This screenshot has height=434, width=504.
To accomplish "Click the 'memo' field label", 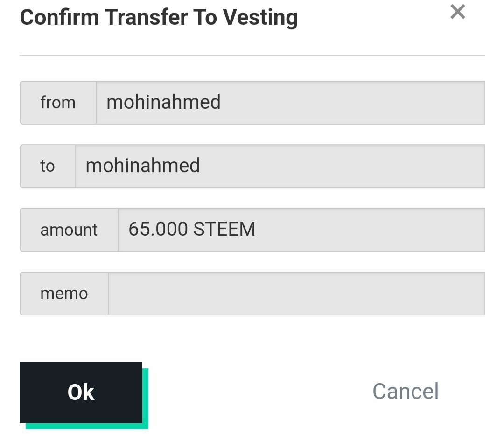I will click(64, 293).
